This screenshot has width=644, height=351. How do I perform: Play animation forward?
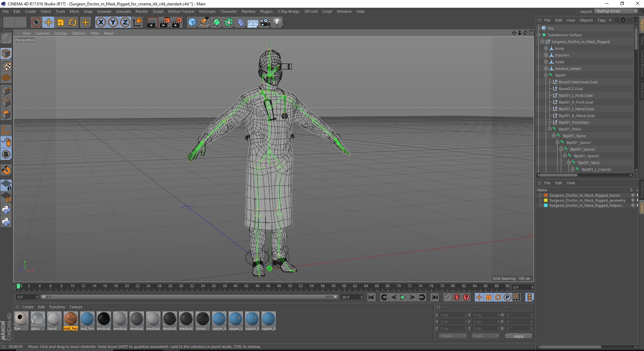pos(403,297)
